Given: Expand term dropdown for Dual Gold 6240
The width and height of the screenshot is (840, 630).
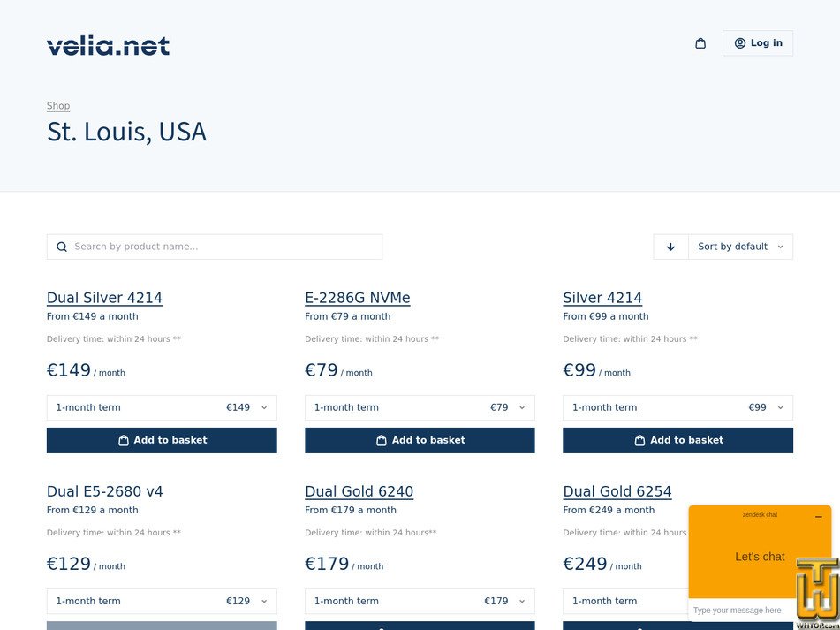Looking at the screenshot, I should (420, 601).
